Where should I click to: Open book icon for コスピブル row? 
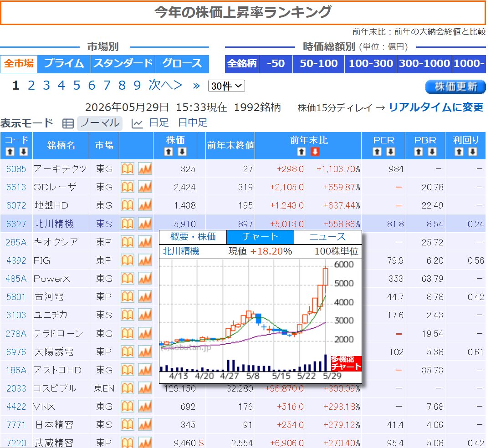(x=127, y=388)
